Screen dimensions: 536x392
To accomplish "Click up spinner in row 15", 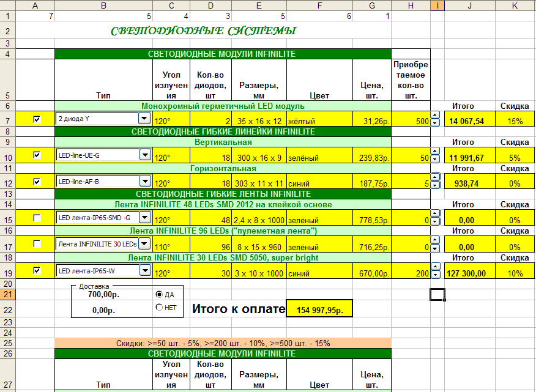I will 435,213.
